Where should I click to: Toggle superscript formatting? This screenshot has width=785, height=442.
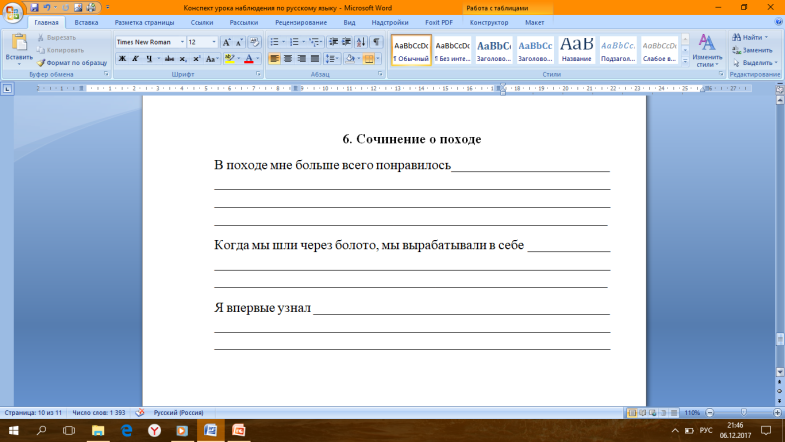(197, 59)
